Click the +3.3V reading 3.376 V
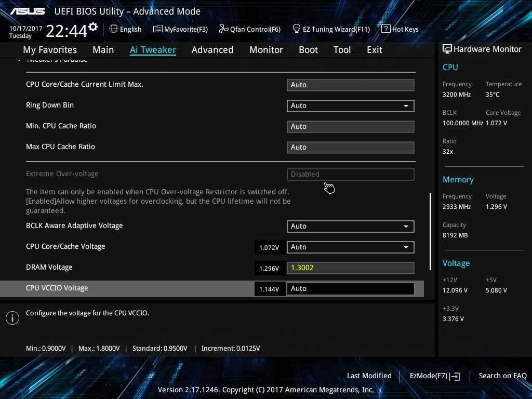This screenshot has width=532, height=399. [x=453, y=319]
